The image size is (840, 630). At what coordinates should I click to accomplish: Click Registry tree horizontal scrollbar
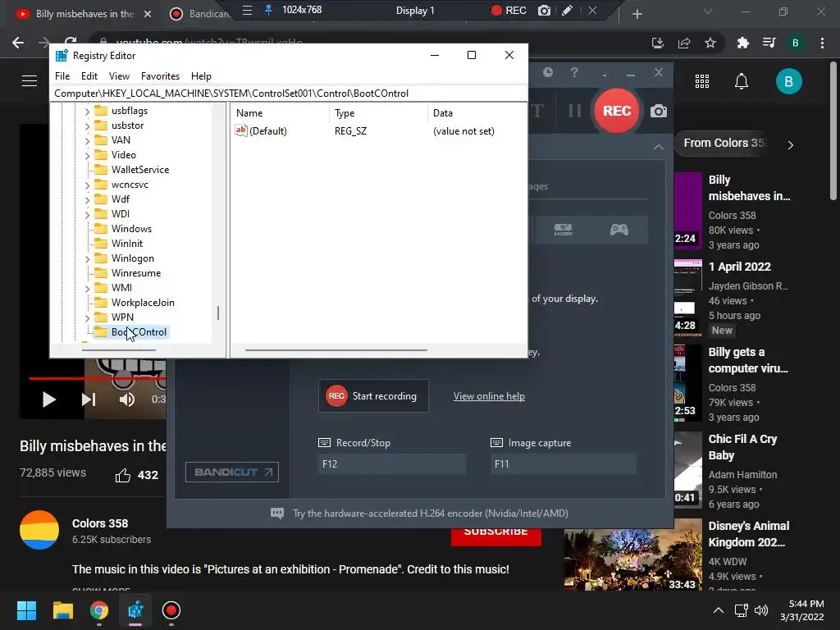click(x=118, y=350)
